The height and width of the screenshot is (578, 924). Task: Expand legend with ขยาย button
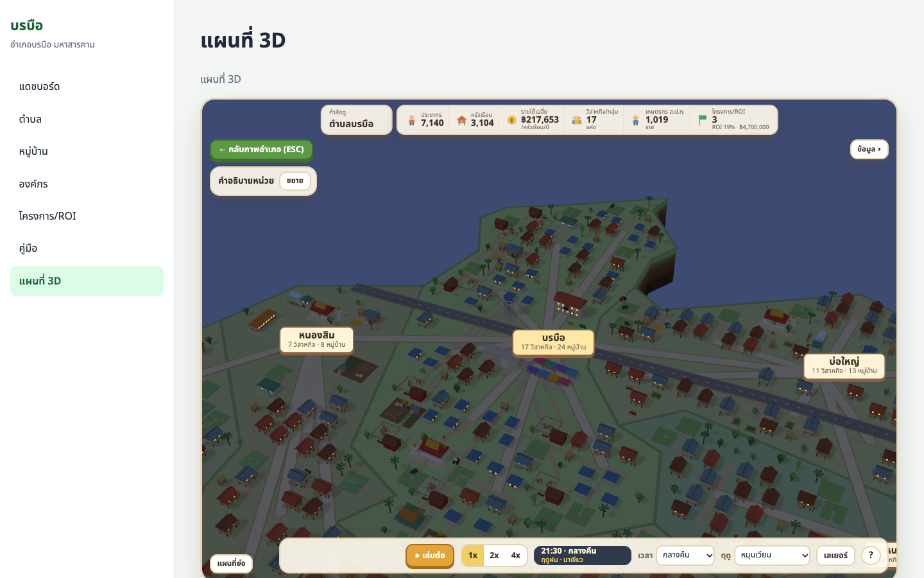[295, 181]
